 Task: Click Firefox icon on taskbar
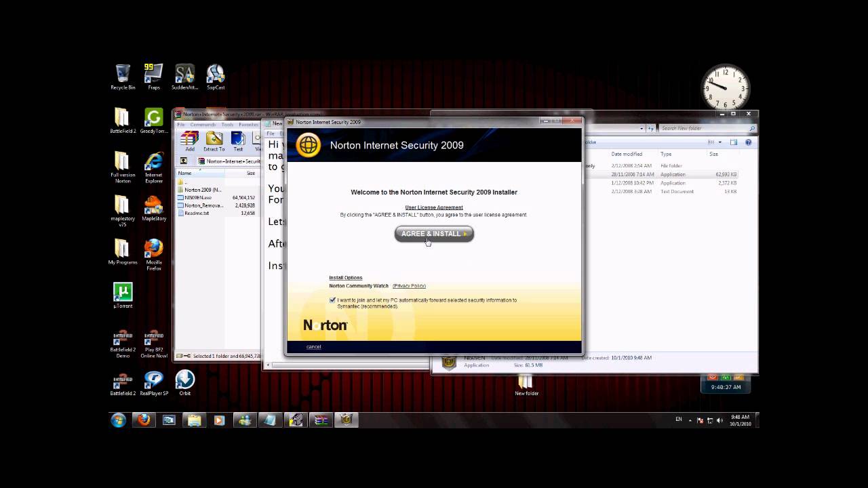click(x=144, y=420)
